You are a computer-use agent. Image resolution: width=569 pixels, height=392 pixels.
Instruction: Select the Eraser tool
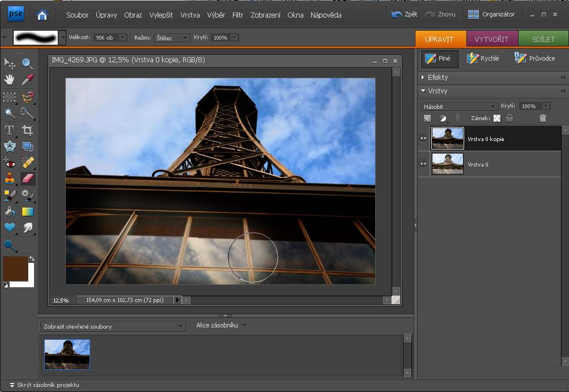pyautogui.click(x=27, y=179)
